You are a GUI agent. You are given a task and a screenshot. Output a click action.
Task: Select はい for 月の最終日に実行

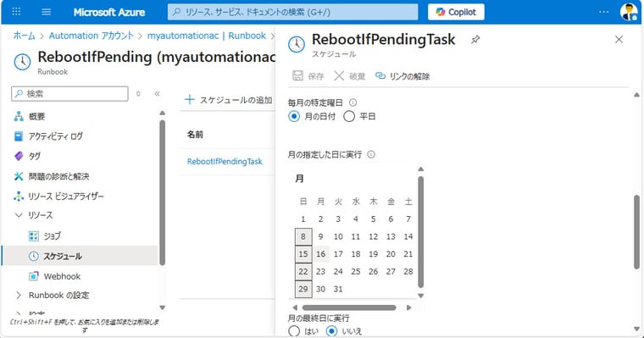pyautogui.click(x=294, y=331)
